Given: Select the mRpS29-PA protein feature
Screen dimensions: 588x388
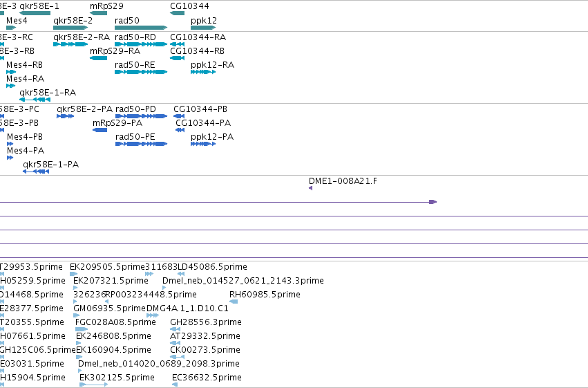Looking at the screenshot, I should point(99,130).
